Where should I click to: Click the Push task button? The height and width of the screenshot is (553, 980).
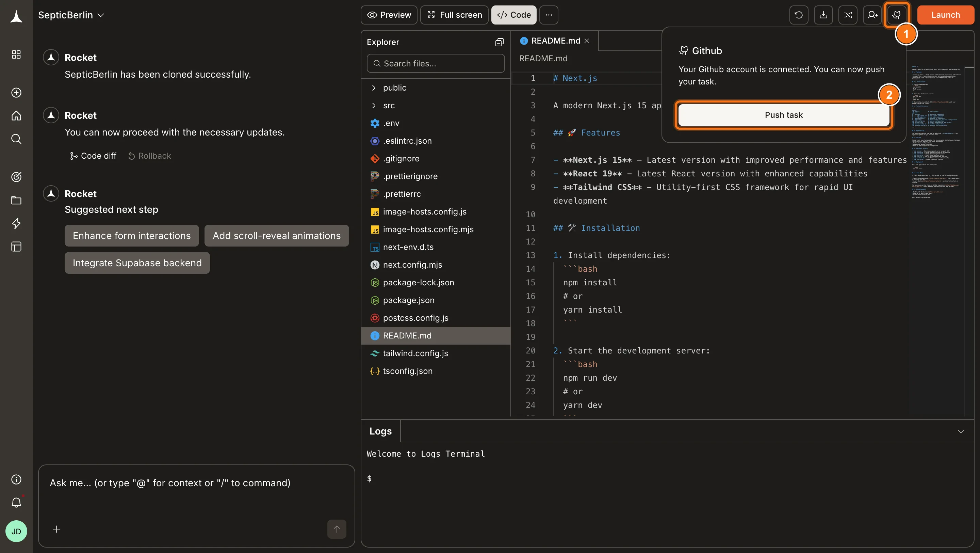tap(784, 114)
